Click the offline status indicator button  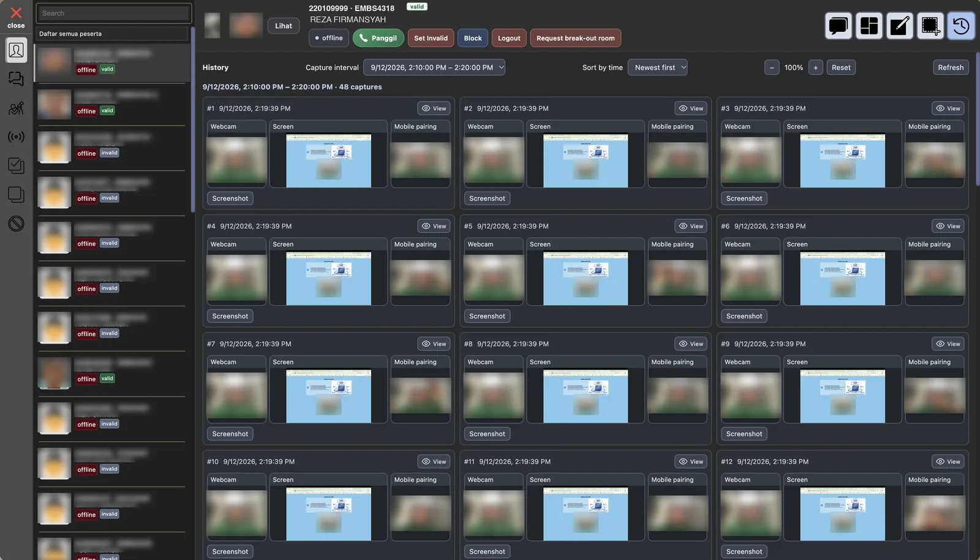point(329,38)
